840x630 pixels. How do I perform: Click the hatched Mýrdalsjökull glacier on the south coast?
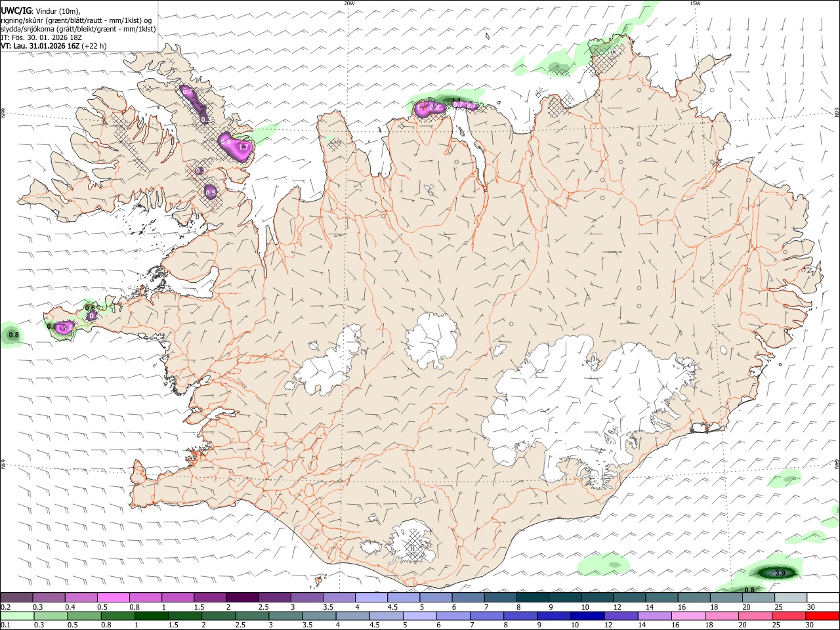412,543
